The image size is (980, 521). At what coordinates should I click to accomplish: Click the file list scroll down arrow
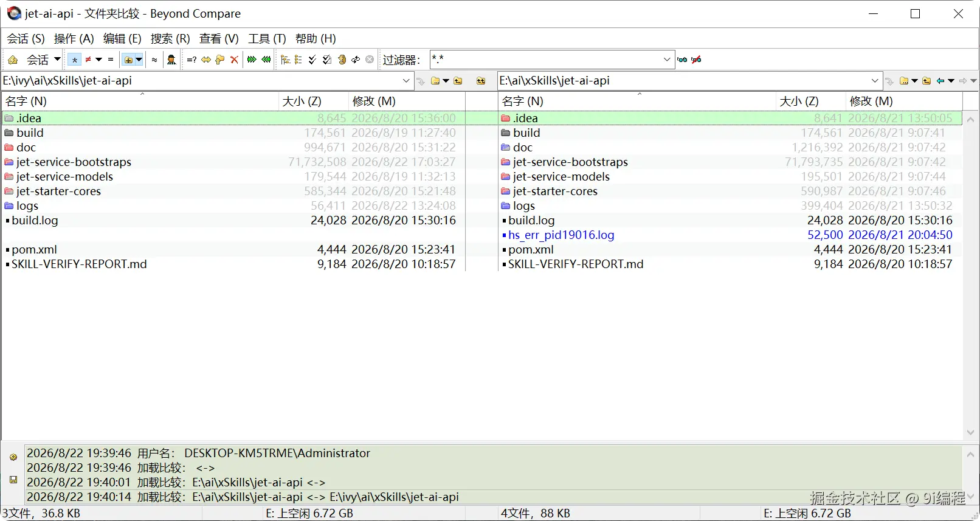(970, 432)
